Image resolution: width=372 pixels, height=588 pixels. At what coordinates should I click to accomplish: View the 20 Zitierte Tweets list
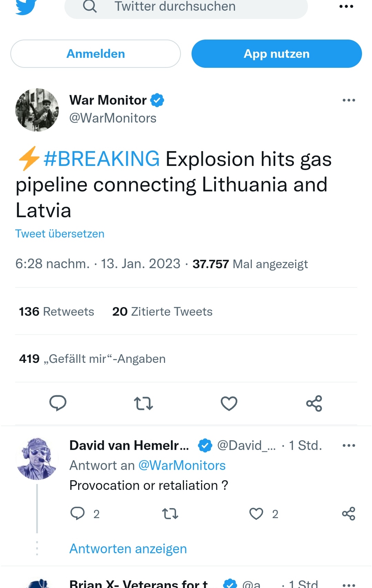[162, 312]
